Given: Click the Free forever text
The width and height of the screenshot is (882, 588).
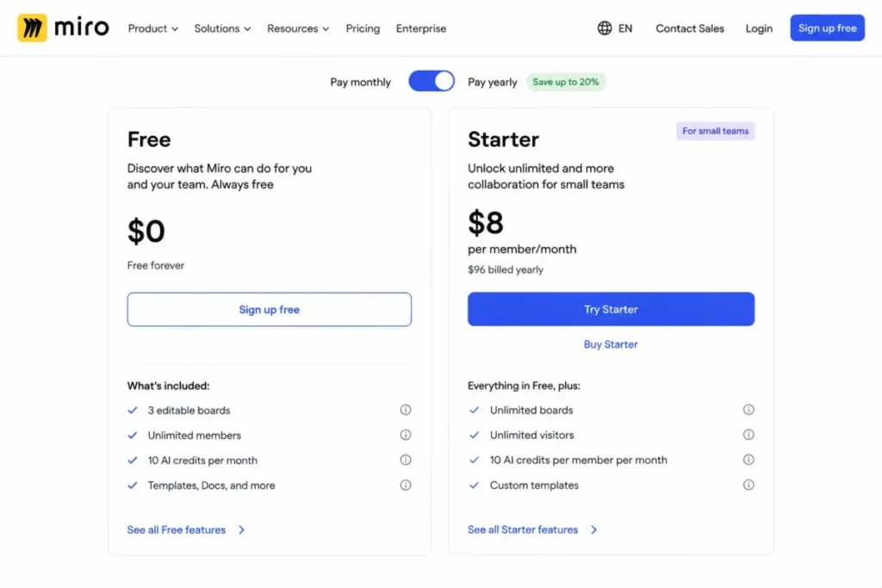Looking at the screenshot, I should point(156,265).
